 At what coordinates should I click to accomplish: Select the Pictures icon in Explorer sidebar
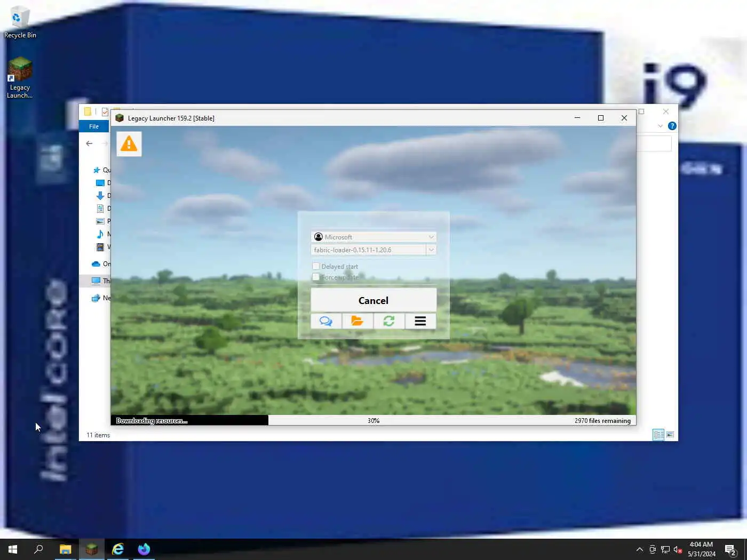100,221
